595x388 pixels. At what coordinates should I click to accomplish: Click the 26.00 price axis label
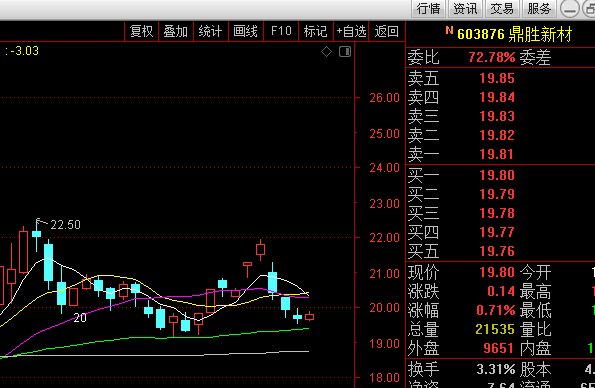tap(384, 98)
